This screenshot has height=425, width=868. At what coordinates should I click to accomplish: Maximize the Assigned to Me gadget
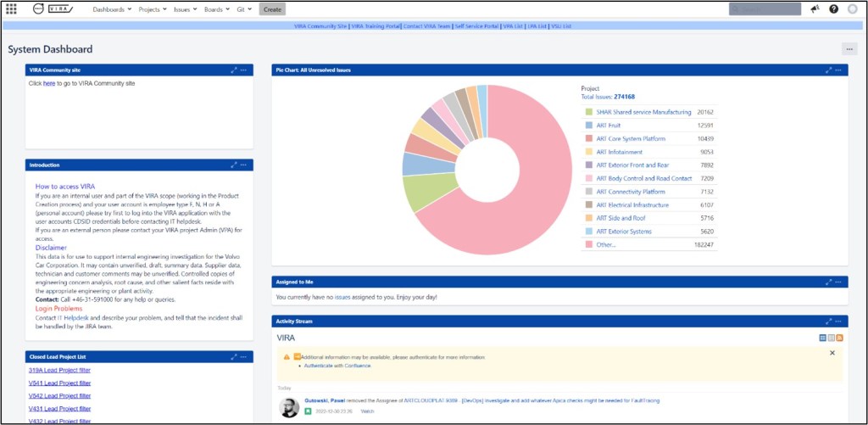829,282
